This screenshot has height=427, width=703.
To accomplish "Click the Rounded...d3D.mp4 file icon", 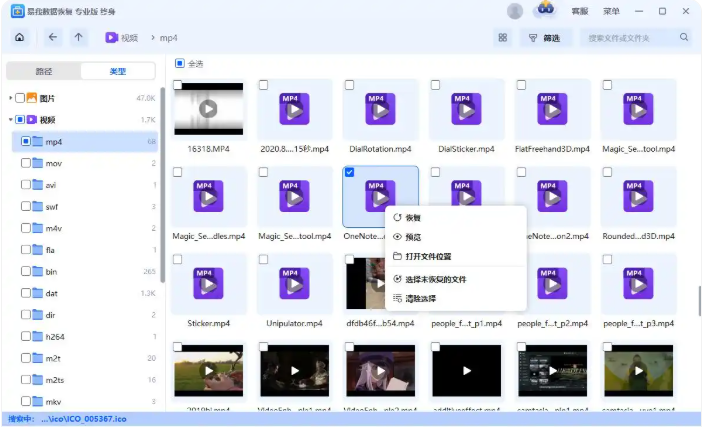I will (638, 196).
